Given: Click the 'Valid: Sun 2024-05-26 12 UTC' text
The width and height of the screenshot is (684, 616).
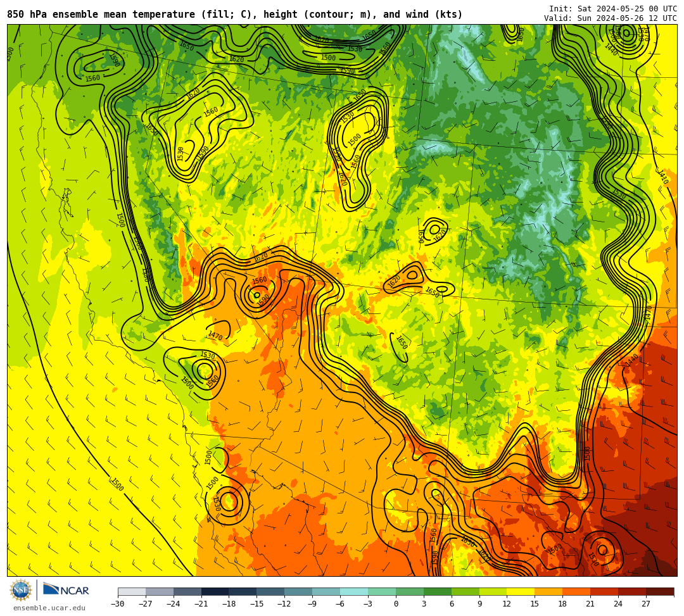Looking at the screenshot, I should point(611,18).
